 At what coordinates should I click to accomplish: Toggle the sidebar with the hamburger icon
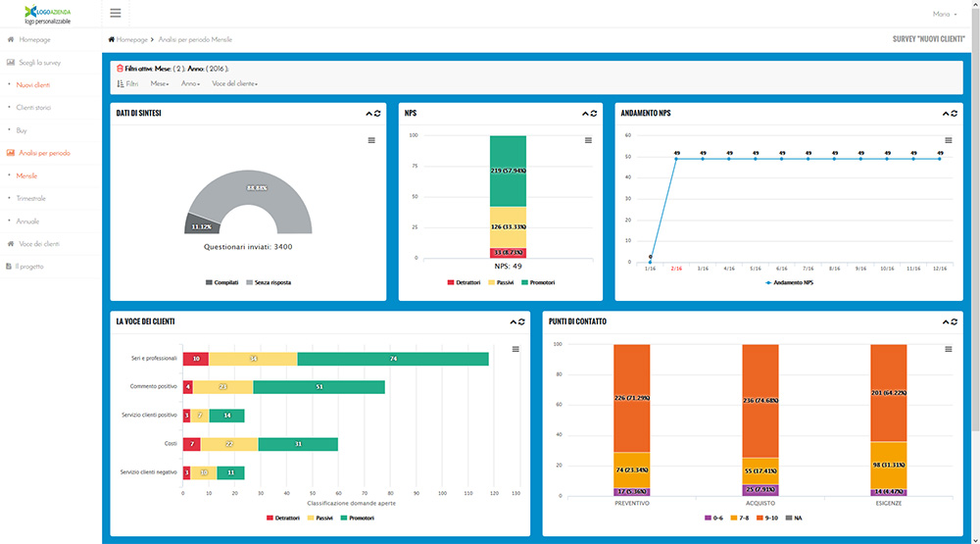click(116, 13)
